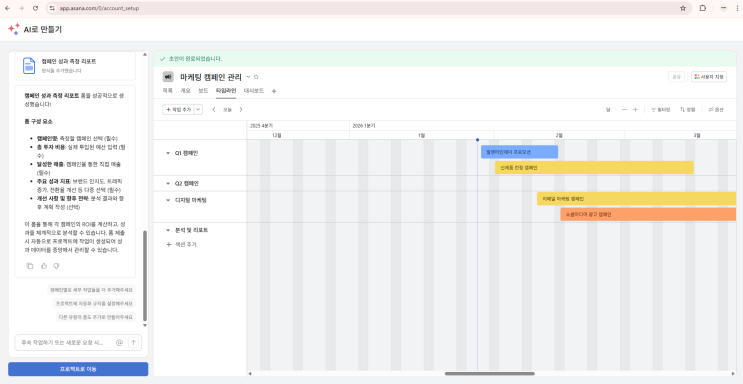743x384 pixels.
Task: Click the 사용자 지정 customize button
Action: click(x=709, y=77)
